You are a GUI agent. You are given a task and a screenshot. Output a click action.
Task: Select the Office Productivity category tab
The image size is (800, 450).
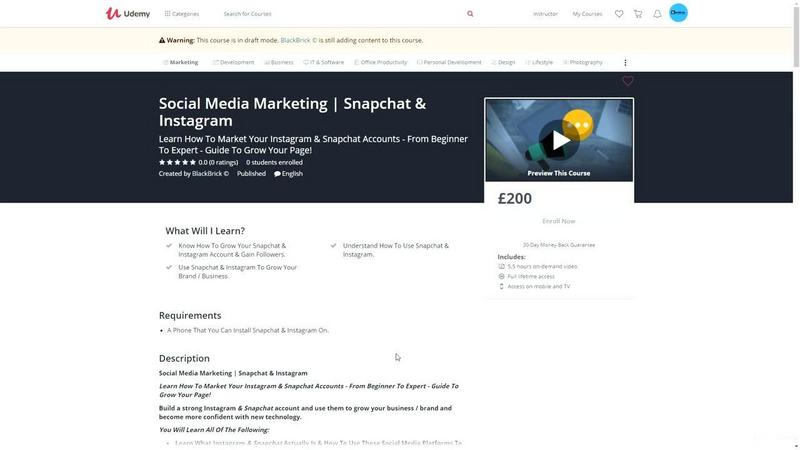click(381, 62)
